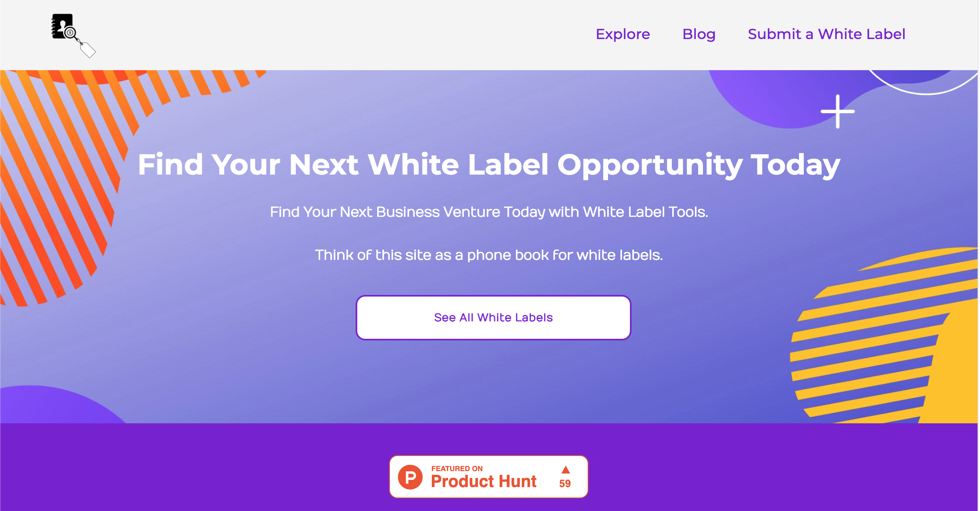Click the main hero headline text

pos(489,165)
